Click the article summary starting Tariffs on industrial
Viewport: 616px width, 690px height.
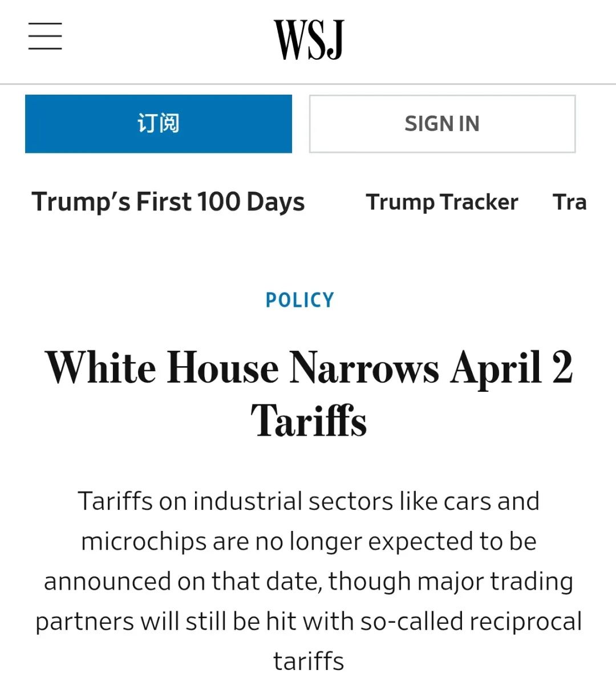pyautogui.click(x=309, y=581)
